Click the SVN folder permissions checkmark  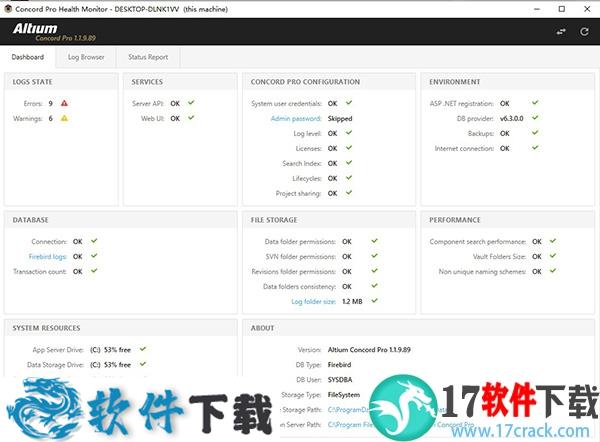tap(374, 256)
